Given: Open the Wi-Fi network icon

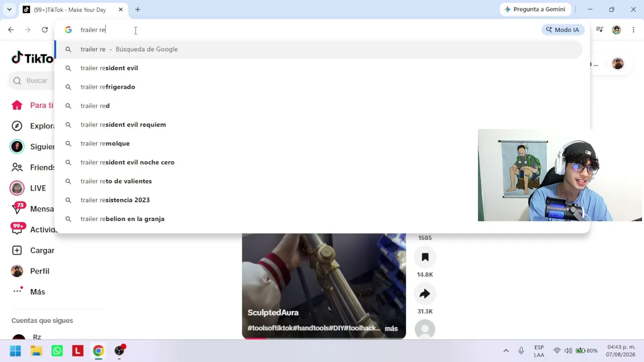Looking at the screenshot, I should 557,350.
